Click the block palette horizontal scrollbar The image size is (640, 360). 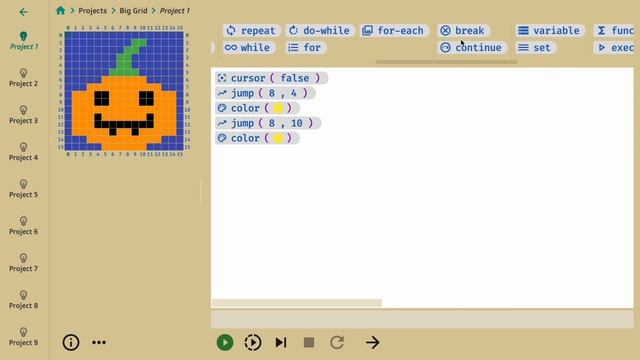click(x=446, y=62)
